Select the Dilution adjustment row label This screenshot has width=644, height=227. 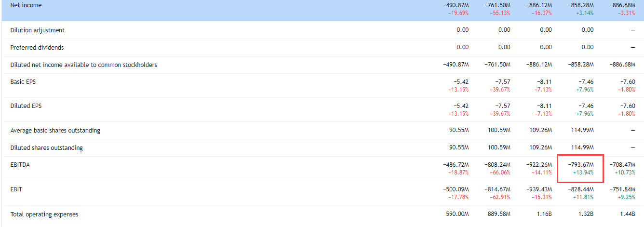(37, 30)
